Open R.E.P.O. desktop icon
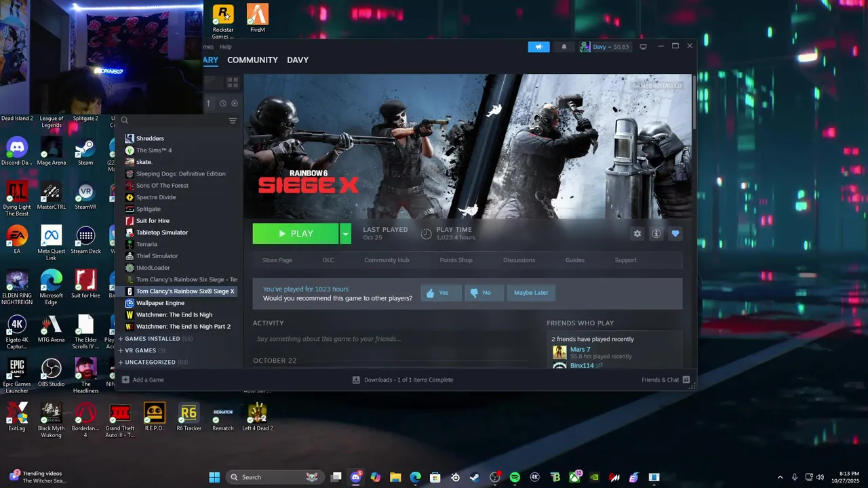 click(154, 417)
